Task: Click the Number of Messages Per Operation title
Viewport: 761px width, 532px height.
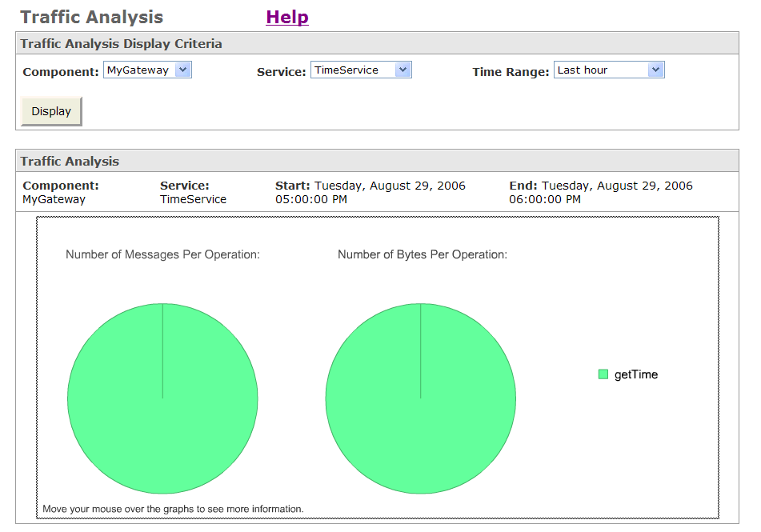Action: (x=162, y=254)
